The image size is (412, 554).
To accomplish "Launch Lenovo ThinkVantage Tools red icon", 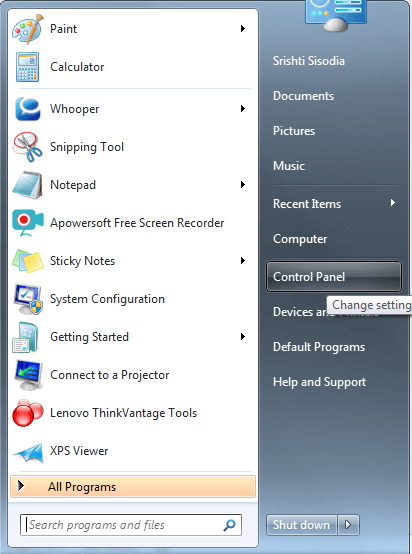I will pos(28,413).
